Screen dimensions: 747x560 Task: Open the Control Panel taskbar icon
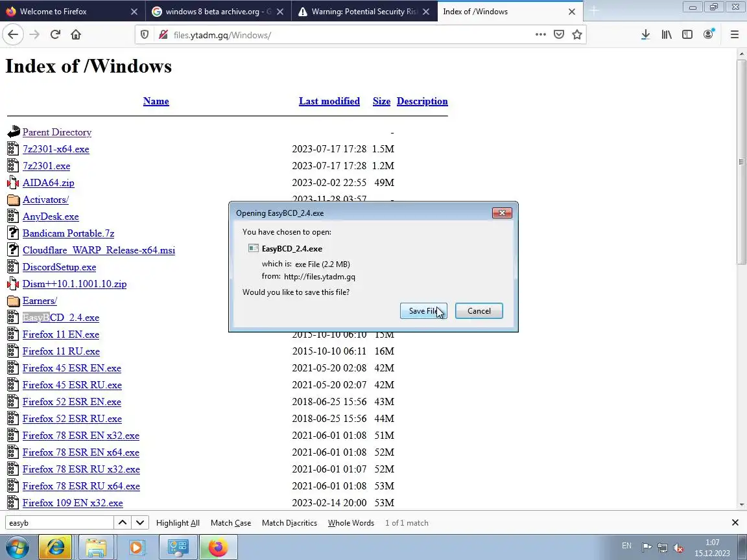[178, 547]
